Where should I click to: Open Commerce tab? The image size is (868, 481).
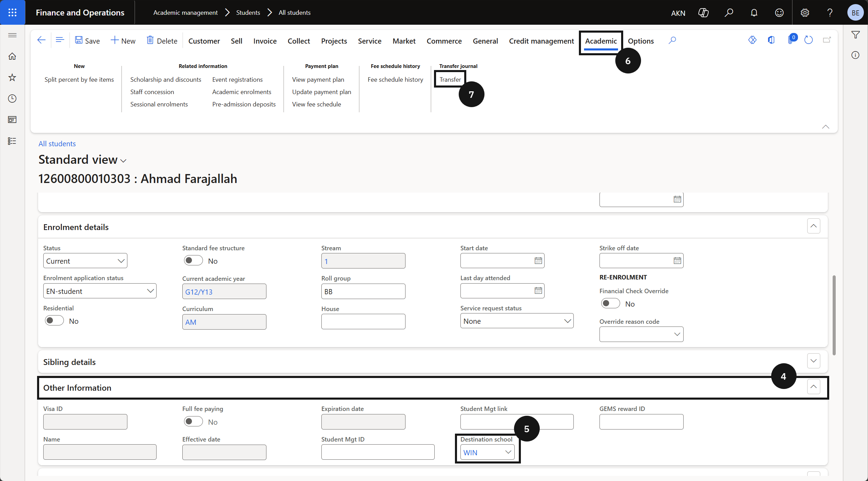click(444, 41)
